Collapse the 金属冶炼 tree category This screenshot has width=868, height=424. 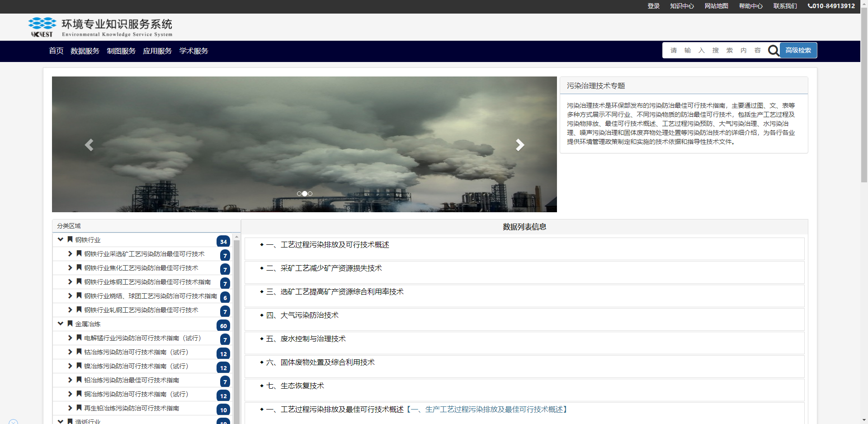pyautogui.click(x=61, y=324)
